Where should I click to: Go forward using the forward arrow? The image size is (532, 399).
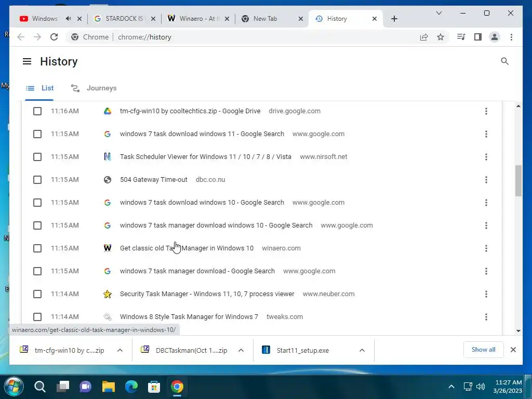(x=37, y=37)
